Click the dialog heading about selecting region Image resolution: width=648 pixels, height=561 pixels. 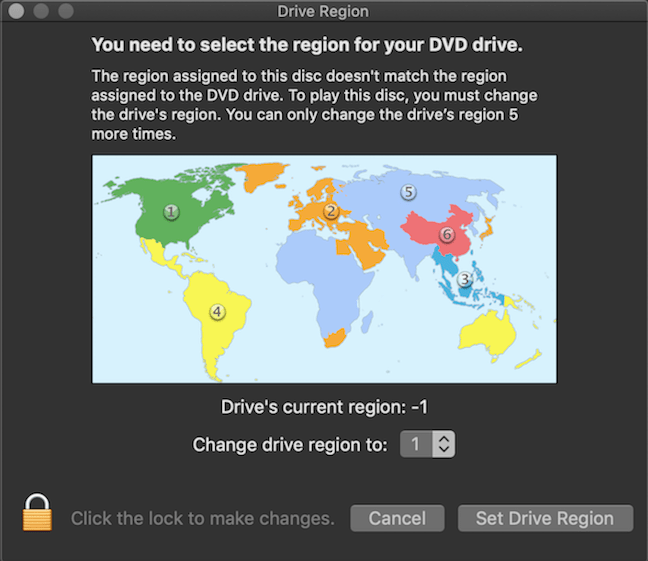click(307, 45)
